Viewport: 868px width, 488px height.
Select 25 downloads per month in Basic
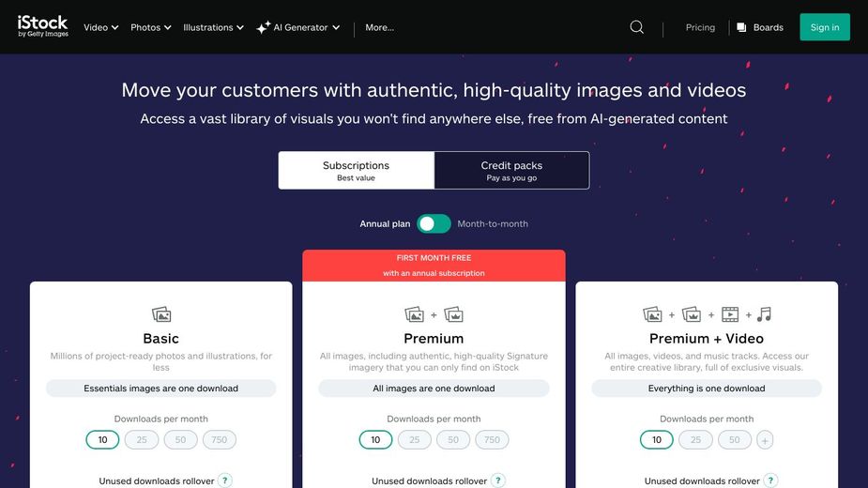(x=142, y=440)
